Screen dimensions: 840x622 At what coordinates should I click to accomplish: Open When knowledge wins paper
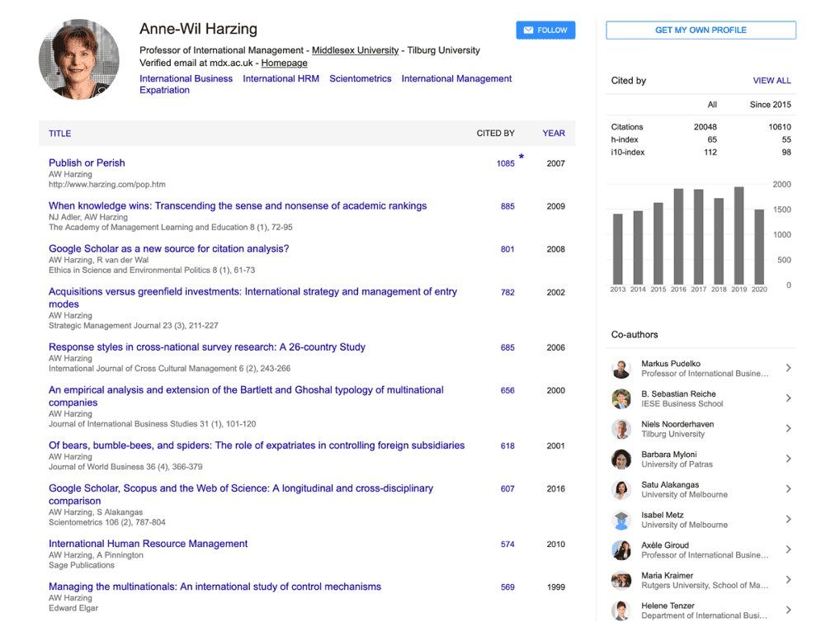tap(238, 205)
